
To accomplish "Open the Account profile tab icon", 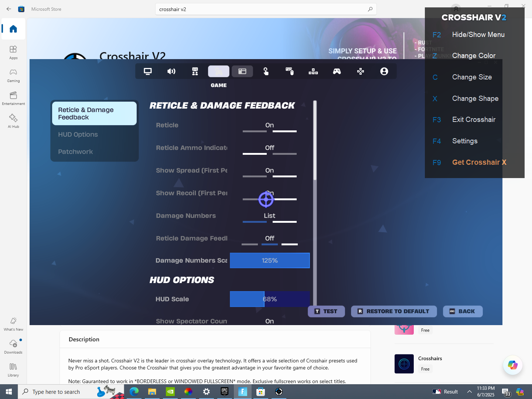I will click(x=384, y=71).
